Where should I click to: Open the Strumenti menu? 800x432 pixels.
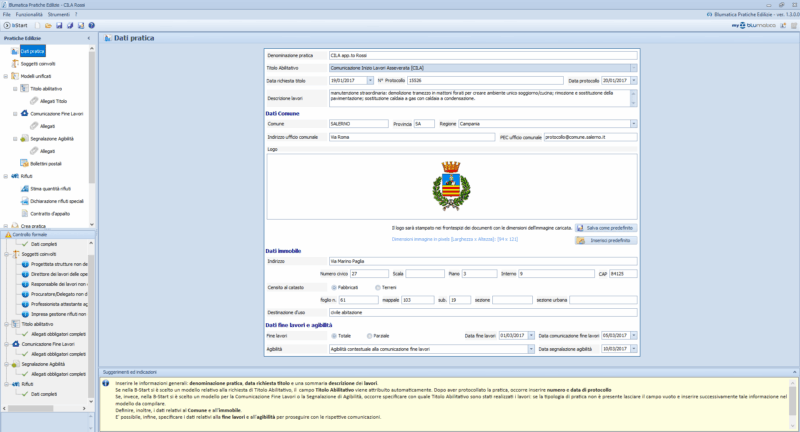[60, 15]
